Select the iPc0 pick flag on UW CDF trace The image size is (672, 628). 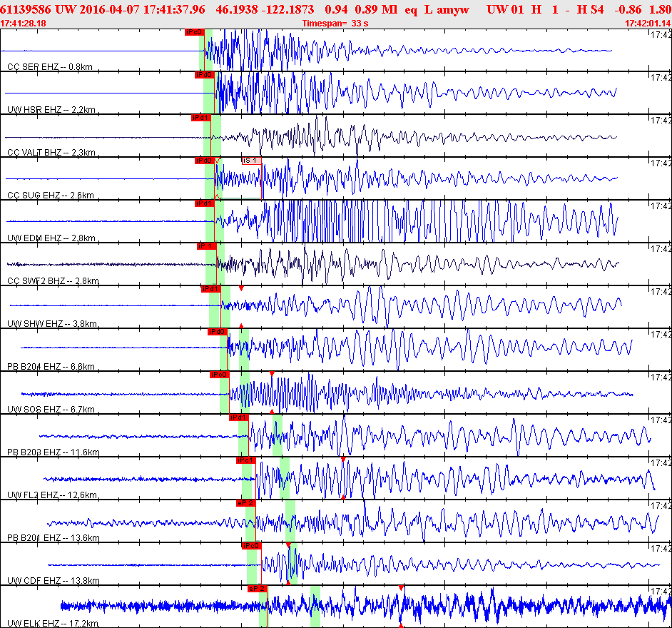[252, 547]
